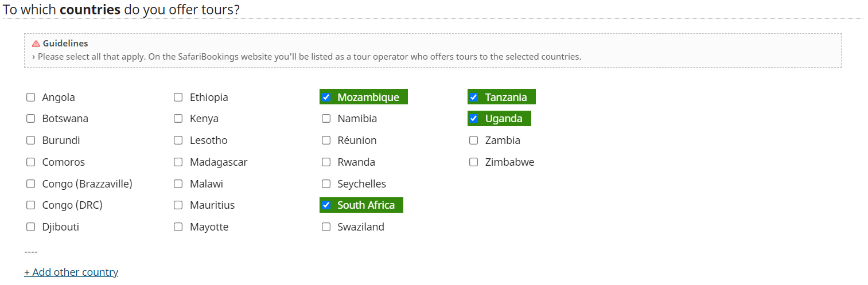Select the Mauritius checkbox
868x285 pixels.
pyautogui.click(x=178, y=205)
